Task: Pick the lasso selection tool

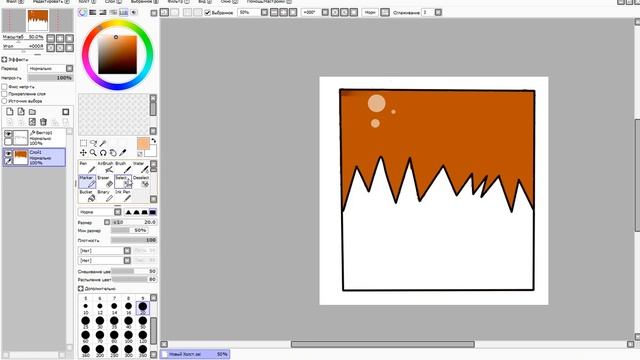Action: [93, 143]
